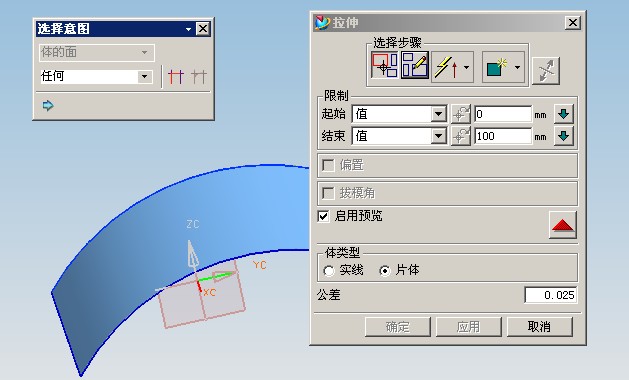Click the create body boolean icon

point(497,67)
